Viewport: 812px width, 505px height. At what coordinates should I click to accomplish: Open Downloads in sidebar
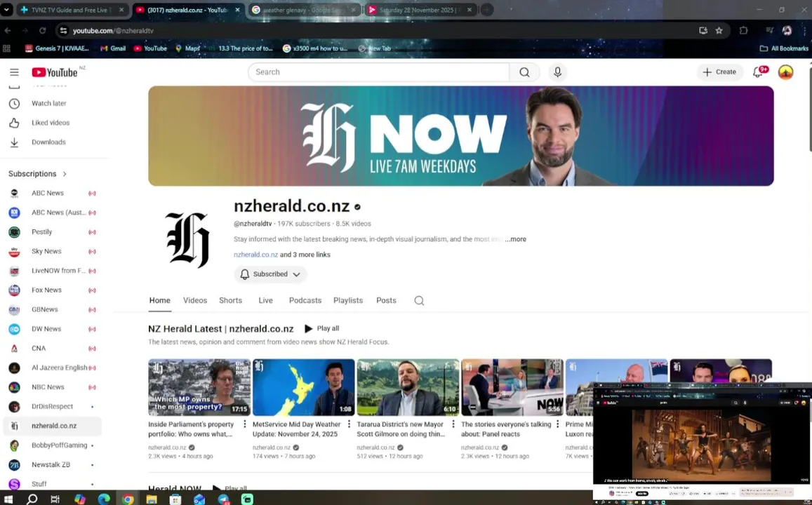pos(49,142)
